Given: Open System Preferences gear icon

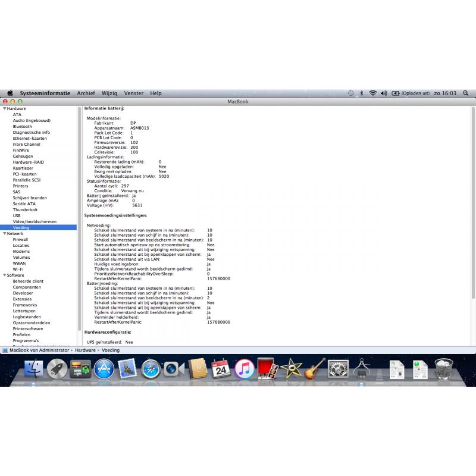Looking at the screenshot, I should pos(338,369).
